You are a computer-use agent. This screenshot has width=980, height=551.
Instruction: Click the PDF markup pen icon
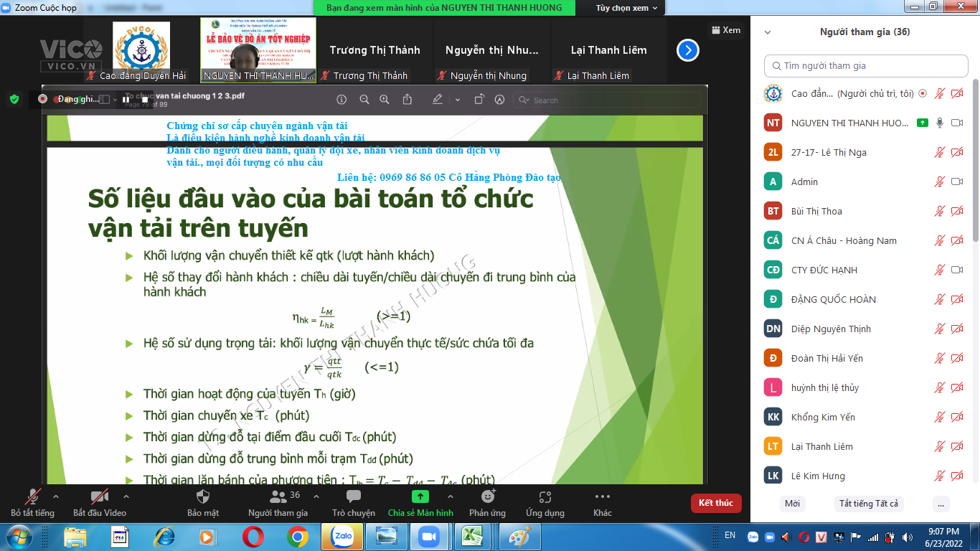pyautogui.click(x=438, y=100)
